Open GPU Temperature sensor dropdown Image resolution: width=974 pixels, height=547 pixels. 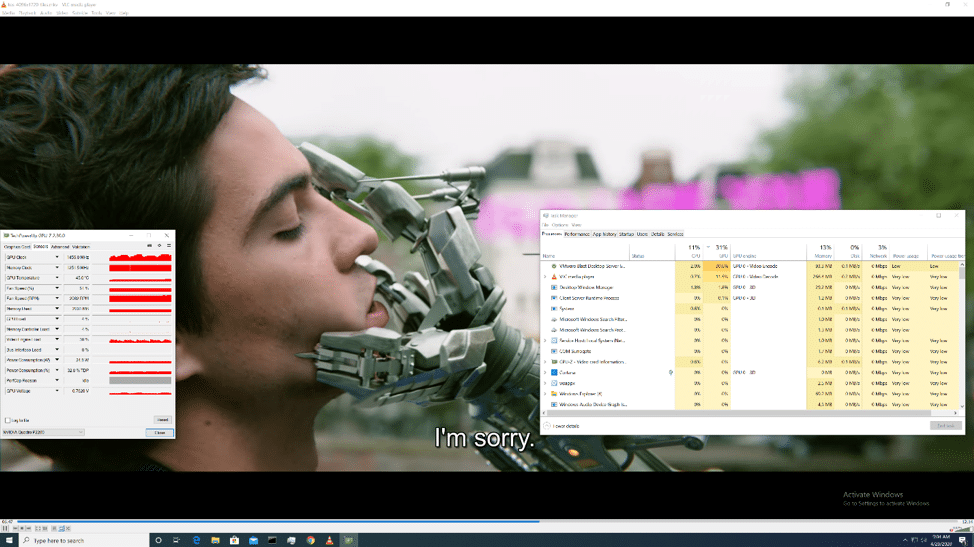pyautogui.click(x=57, y=278)
